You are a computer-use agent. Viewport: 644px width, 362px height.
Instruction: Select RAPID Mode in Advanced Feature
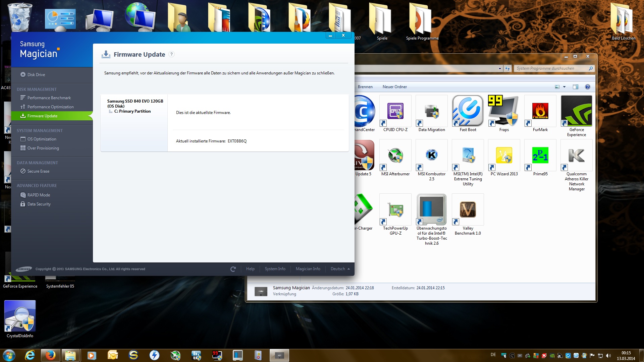click(x=39, y=195)
